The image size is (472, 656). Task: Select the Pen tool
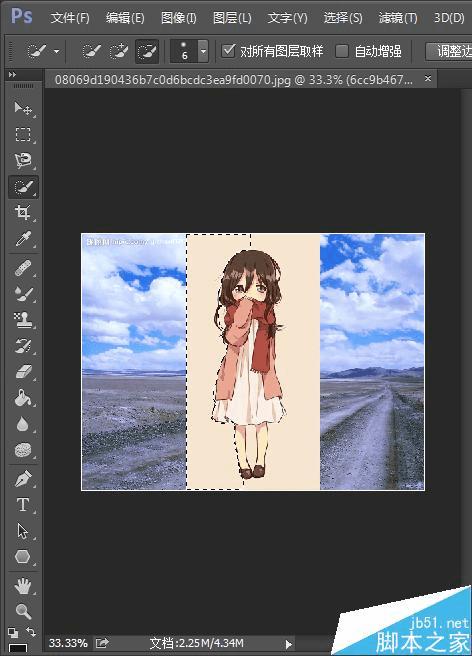[23, 479]
